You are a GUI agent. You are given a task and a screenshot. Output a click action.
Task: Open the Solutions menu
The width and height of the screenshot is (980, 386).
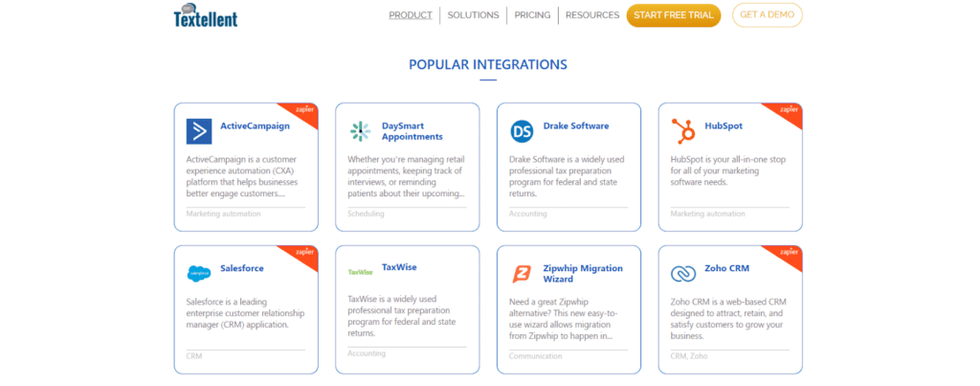pyautogui.click(x=473, y=15)
